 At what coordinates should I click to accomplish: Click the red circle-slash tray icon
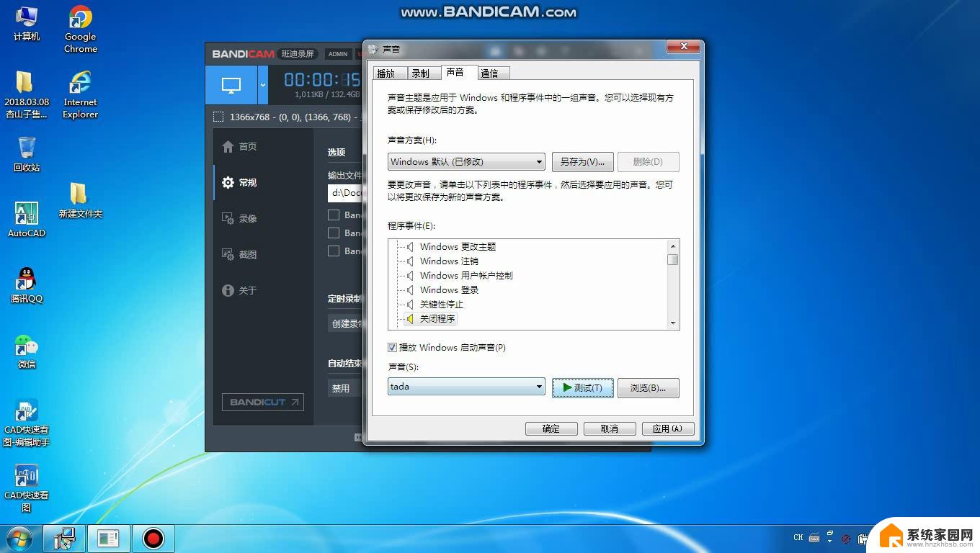coord(846,539)
